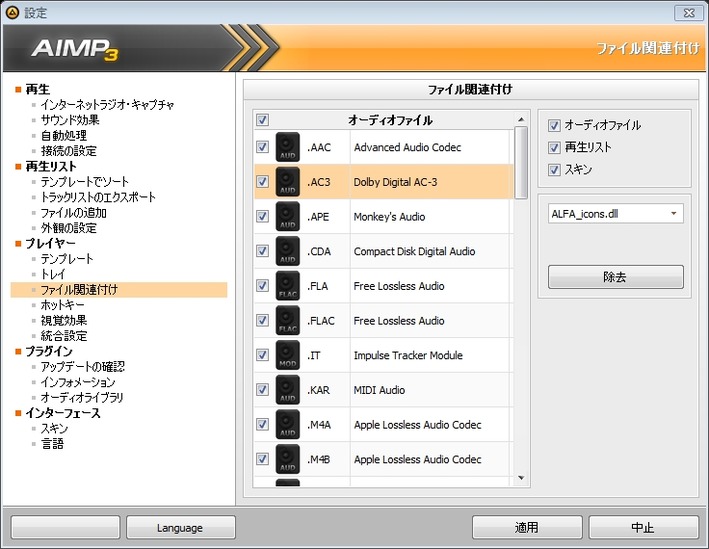The width and height of the screenshot is (709, 549).
Task: Open the ALFA_icons.dll dropdown
Action: point(615,214)
